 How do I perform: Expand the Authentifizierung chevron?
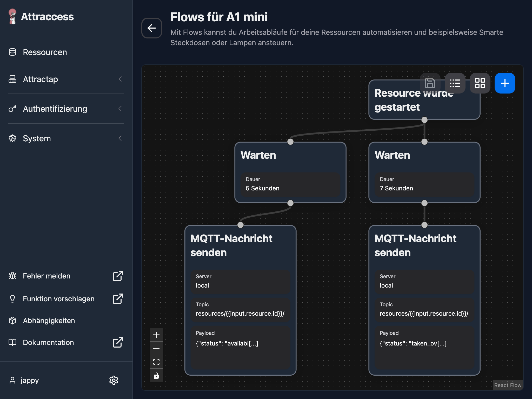(x=120, y=109)
